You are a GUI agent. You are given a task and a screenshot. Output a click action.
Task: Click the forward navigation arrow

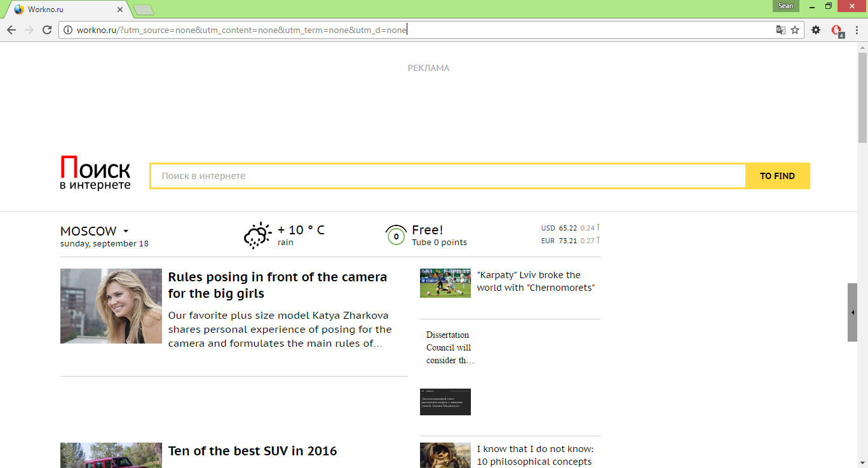pyautogui.click(x=29, y=29)
